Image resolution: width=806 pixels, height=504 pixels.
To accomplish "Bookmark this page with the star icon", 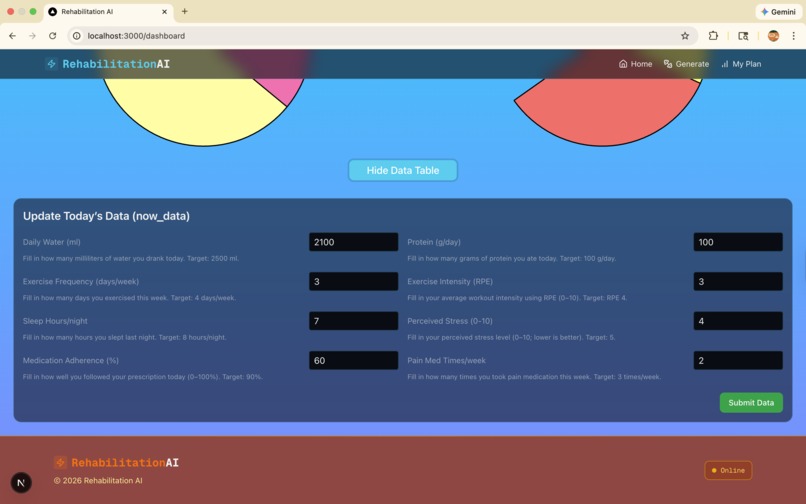I will (685, 36).
